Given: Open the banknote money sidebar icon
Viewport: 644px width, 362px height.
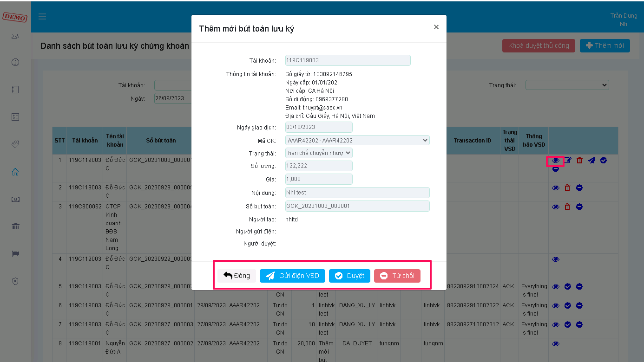Looking at the screenshot, I should pyautogui.click(x=15, y=199).
